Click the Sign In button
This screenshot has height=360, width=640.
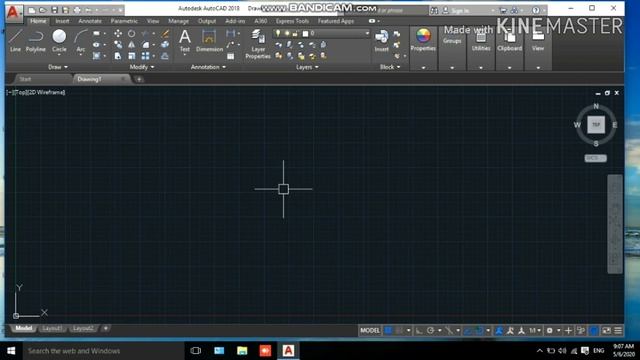[460, 11]
